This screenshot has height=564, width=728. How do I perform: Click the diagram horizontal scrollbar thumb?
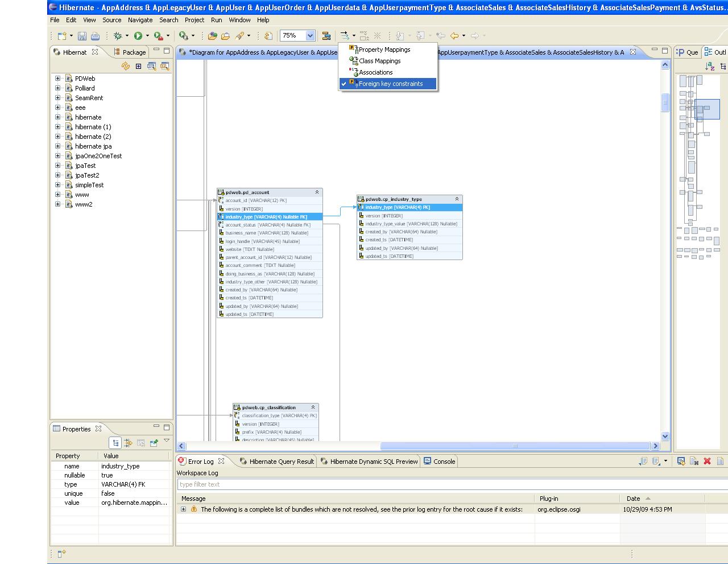pyautogui.click(x=515, y=446)
